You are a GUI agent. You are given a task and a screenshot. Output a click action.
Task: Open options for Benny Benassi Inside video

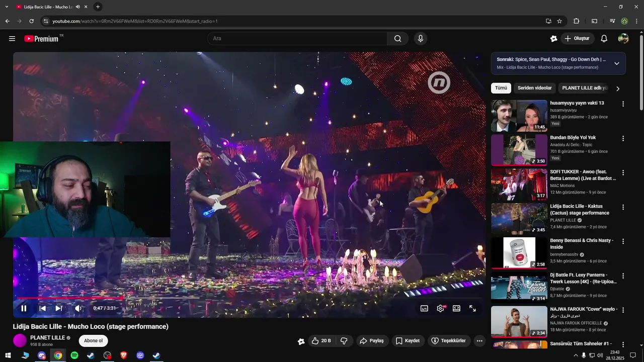click(x=623, y=241)
